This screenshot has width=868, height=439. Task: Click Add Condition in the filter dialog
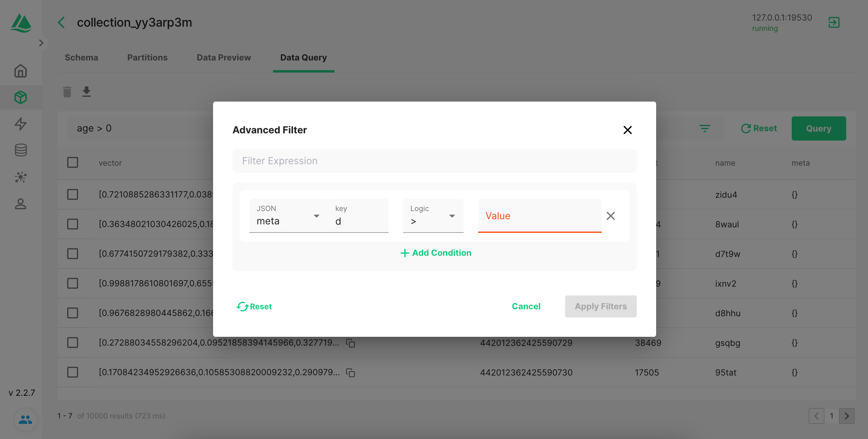coord(435,253)
